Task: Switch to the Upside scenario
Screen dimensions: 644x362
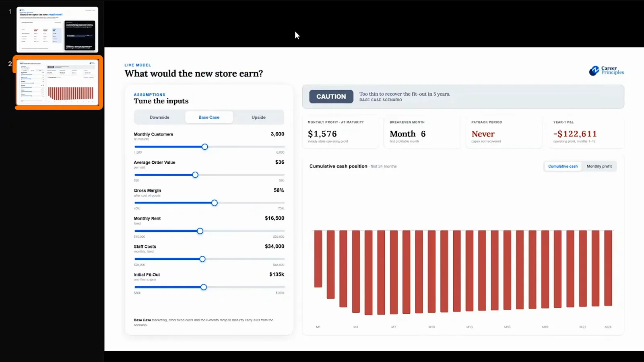Action: pos(258,117)
